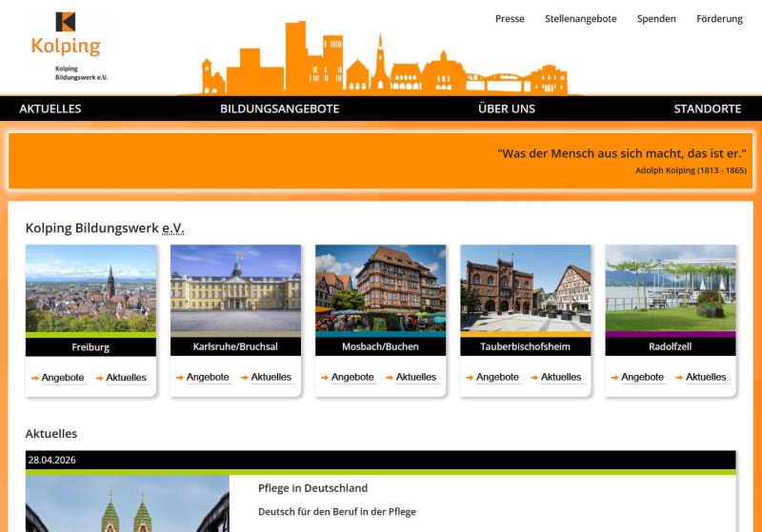The width and height of the screenshot is (762, 532).
Task: Open Angebote for Mosbach/Buchen
Action: coord(352,377)
